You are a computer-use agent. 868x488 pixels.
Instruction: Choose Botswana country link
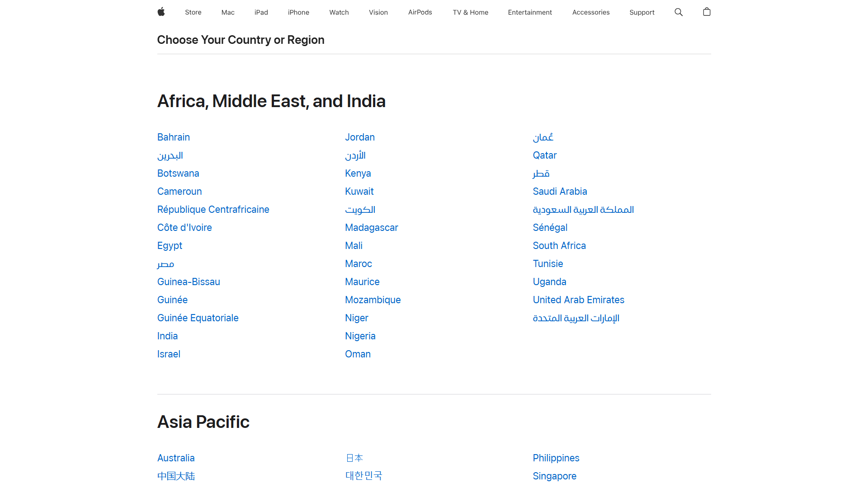pyautogui.click(x=178, y=174)
